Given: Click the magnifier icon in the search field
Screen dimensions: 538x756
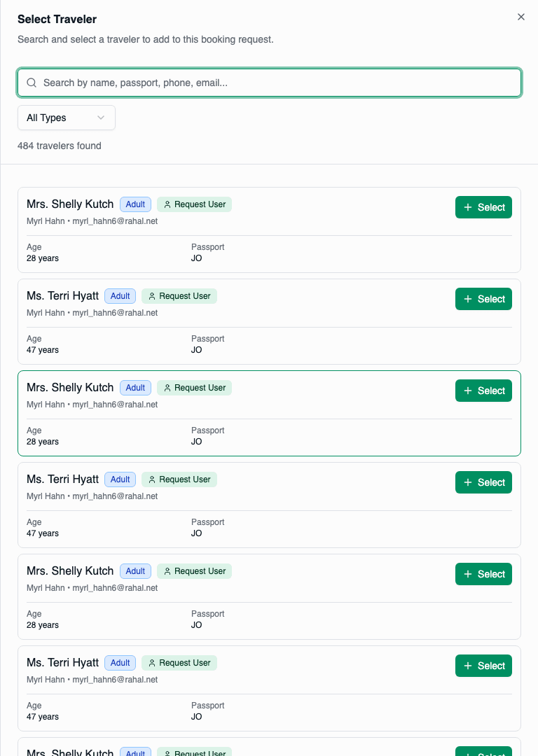Looking at the screenshot, I should 32,83.
